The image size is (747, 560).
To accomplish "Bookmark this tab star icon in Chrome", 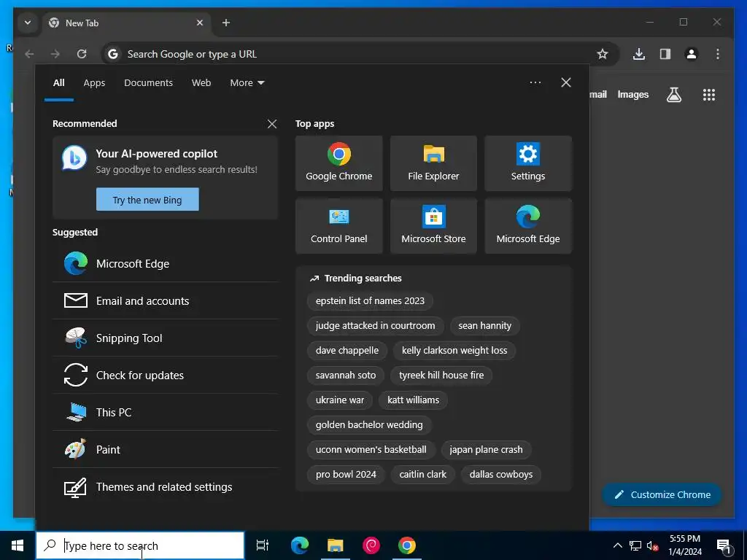I will [603, 54].
